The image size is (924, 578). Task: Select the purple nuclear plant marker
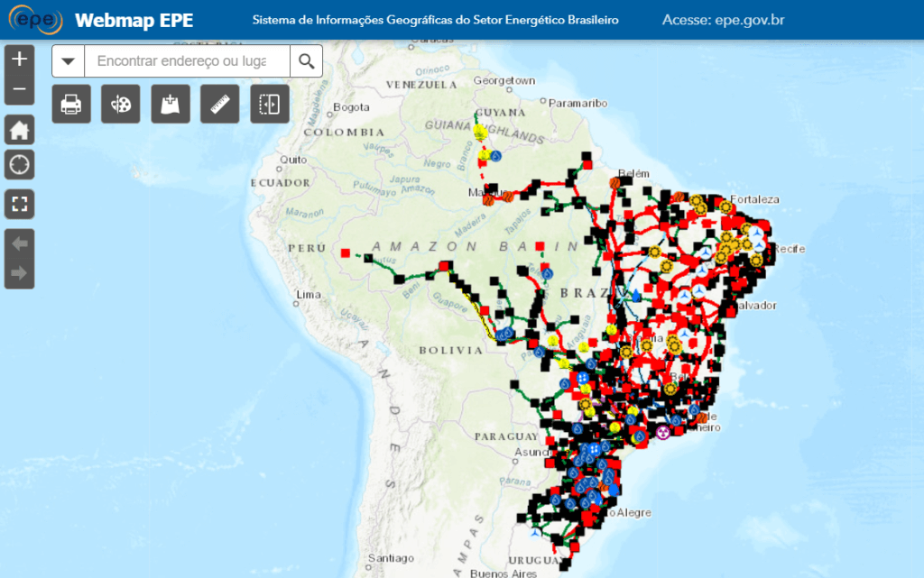pos(663,432)
